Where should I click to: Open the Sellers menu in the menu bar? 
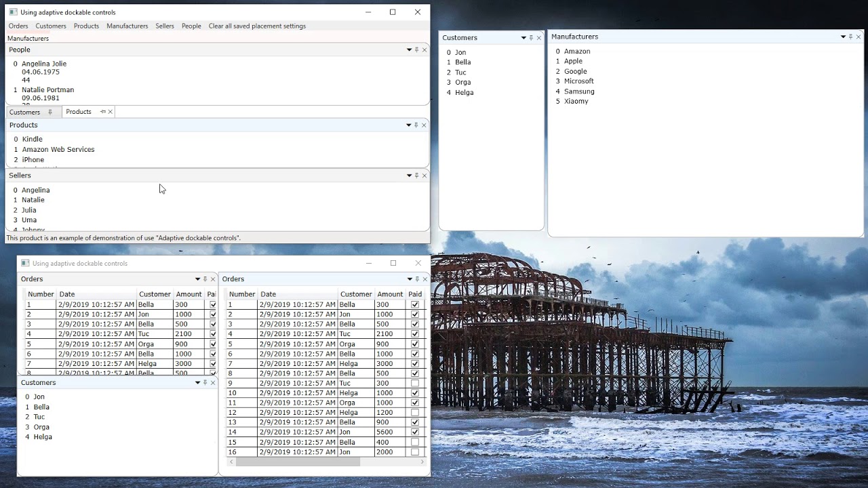click(165, 26)
